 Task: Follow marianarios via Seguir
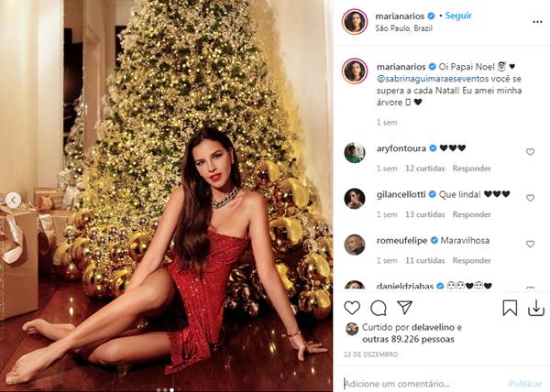pos(458,16)
